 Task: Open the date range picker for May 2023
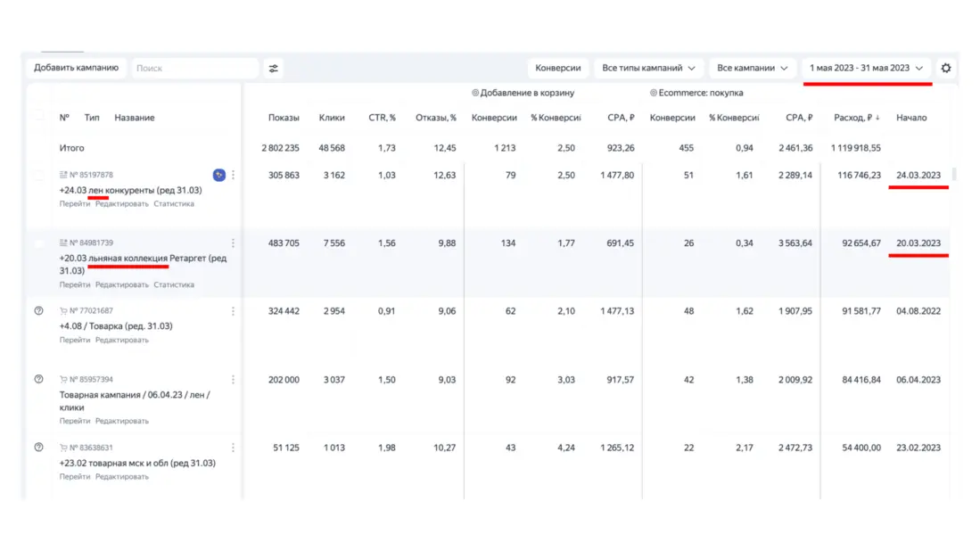[866, 68]
